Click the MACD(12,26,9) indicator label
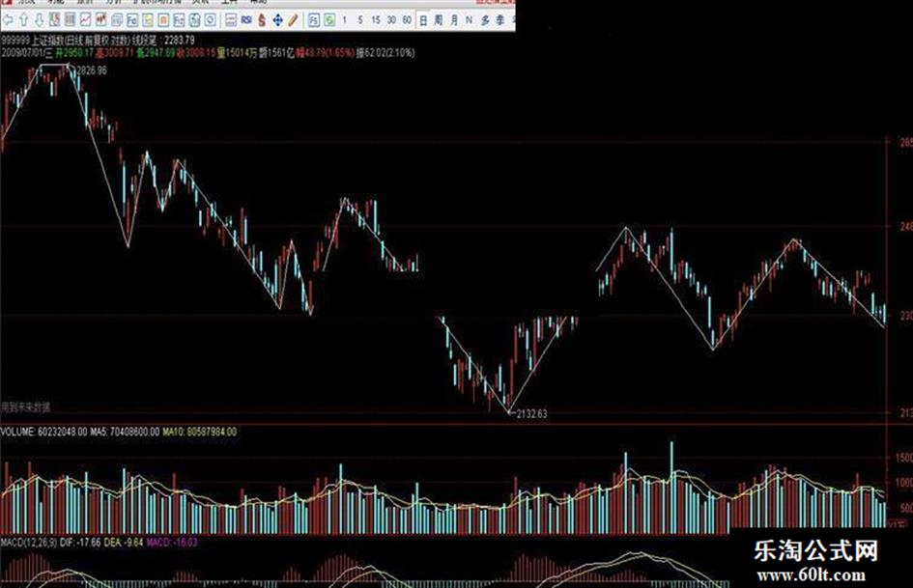 pyautogui.click(x=29, y=543)
